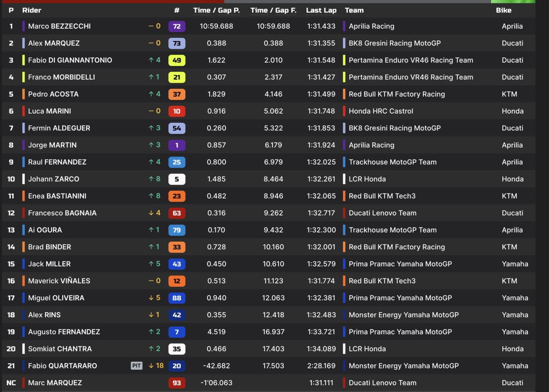The image size is (549, 392).
Task: Click number badge 73 for Alex Marquez
Action: click(x=177, y=43)
